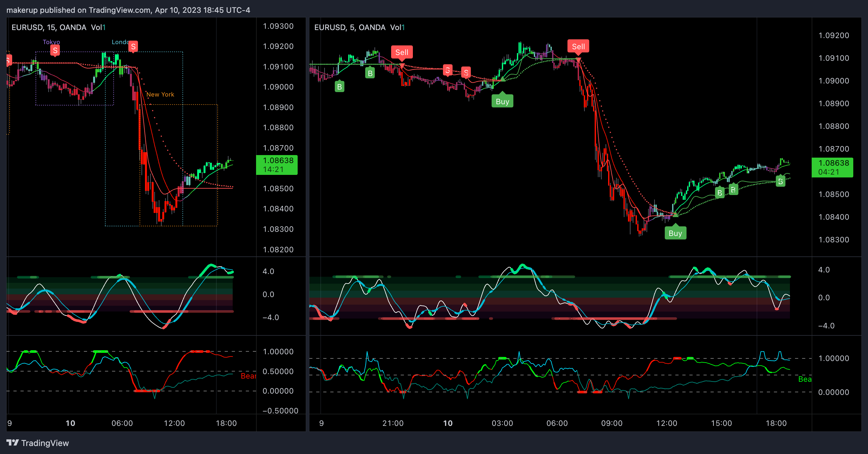Click the -4.0 value on 5-minute oscillator axis
This screenshot has height=454, width=868.
(826, 326)
